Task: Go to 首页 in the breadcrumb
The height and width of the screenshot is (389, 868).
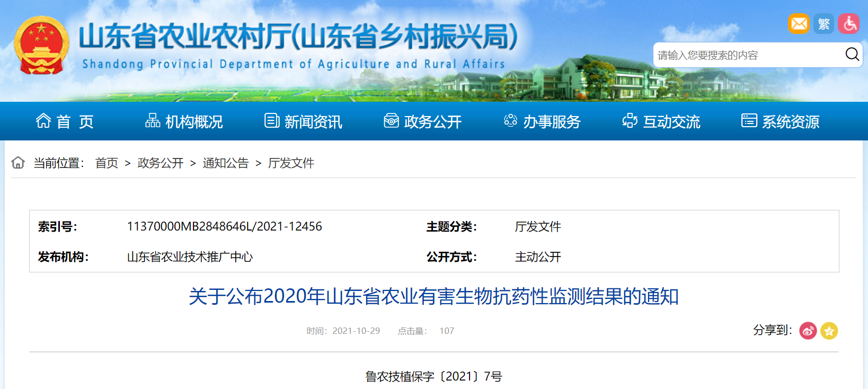Action: coord(107,163)
